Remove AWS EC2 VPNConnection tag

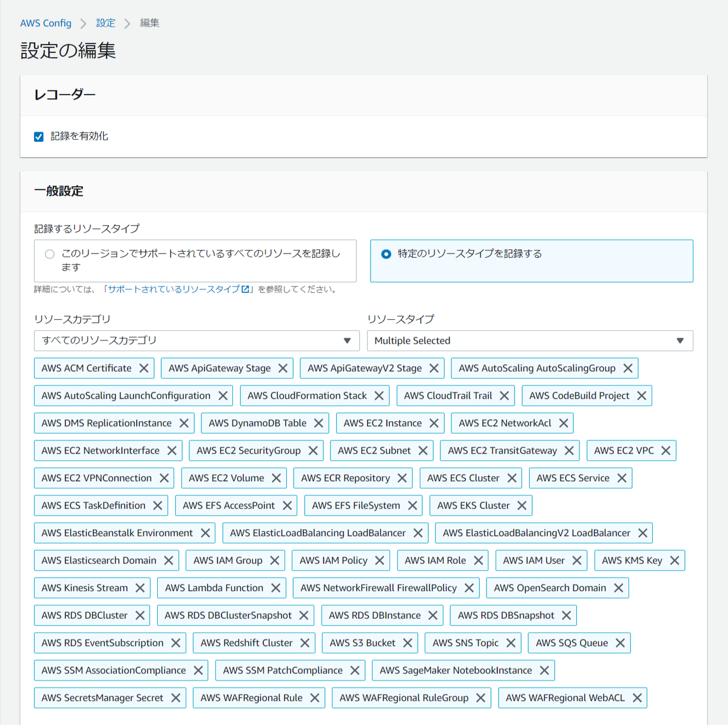164,478
